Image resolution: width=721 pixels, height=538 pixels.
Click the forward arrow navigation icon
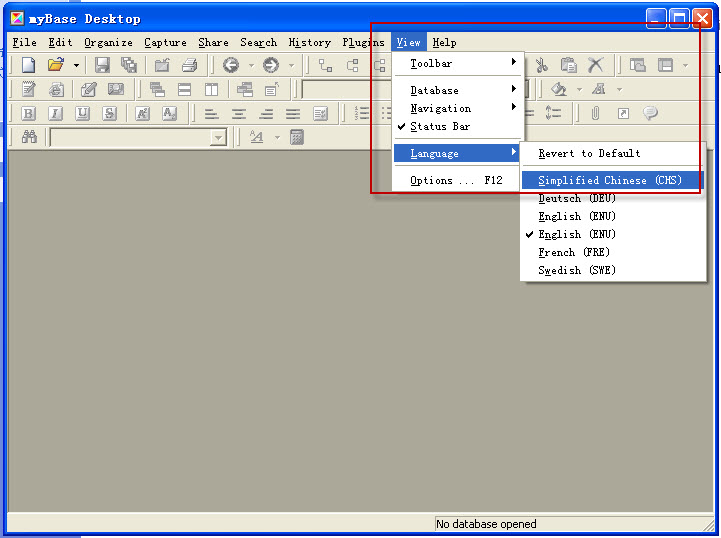(x=271, y=65)
